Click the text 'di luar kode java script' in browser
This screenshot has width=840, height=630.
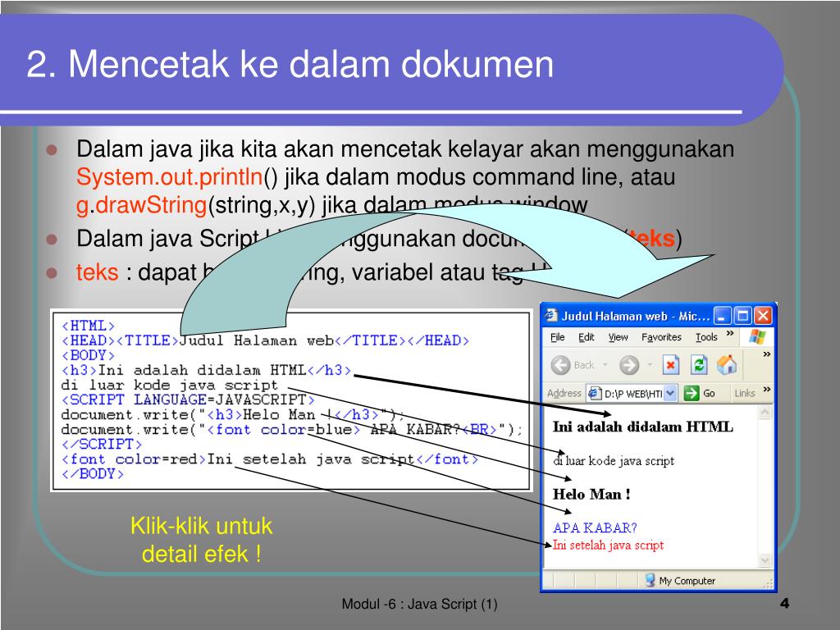point(614,461)
